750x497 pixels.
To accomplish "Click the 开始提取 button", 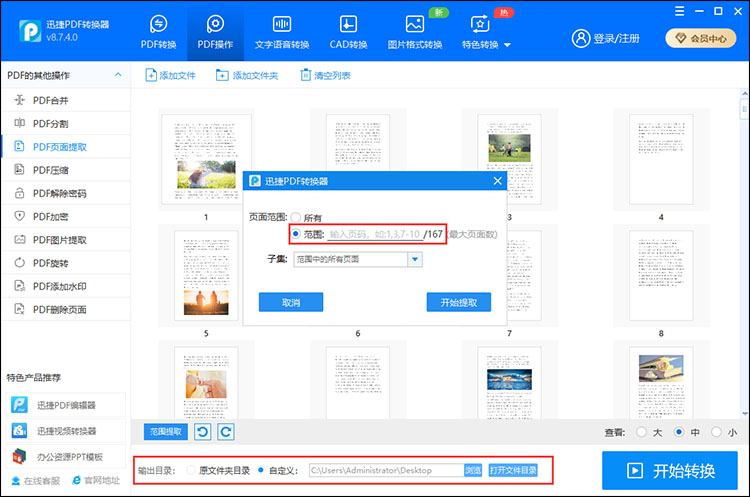I will [x=459, y=302].
